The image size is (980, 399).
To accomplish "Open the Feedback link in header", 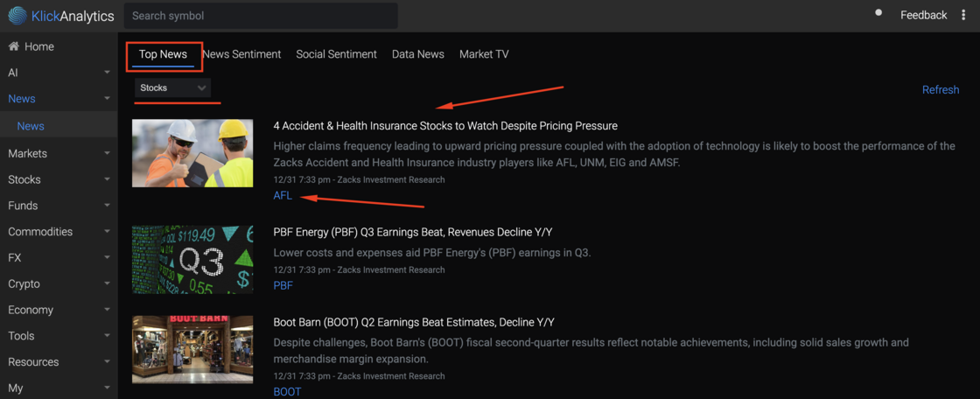I will click(923, 15).
